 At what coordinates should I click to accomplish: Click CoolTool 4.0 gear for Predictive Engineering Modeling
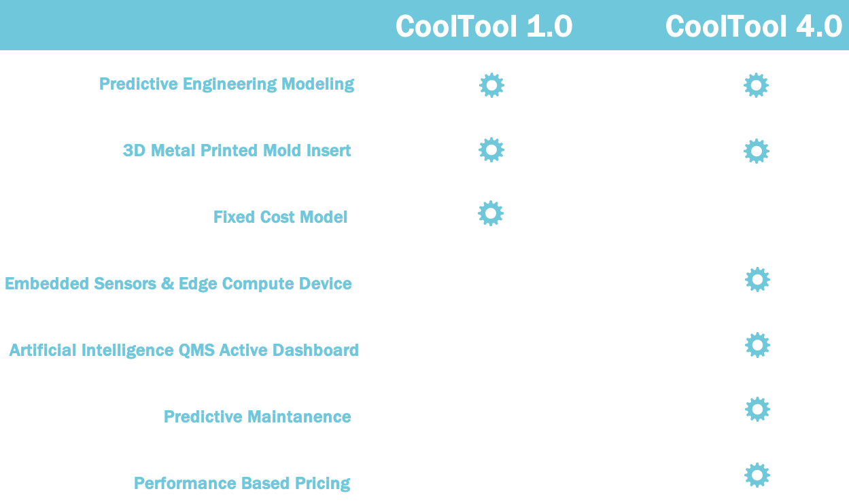pos(756,86)
